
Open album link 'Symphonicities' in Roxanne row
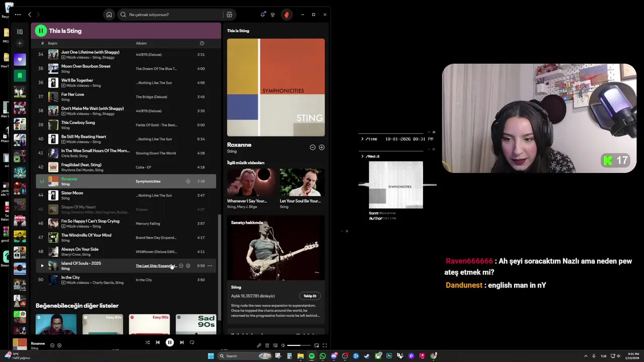coord(148,181)
